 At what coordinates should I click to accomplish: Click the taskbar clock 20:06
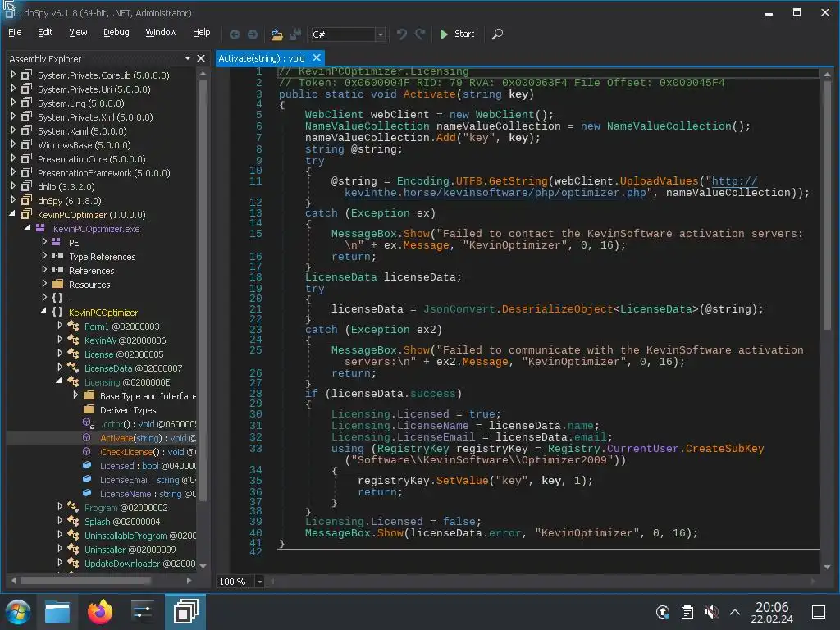tap(772, 612)
